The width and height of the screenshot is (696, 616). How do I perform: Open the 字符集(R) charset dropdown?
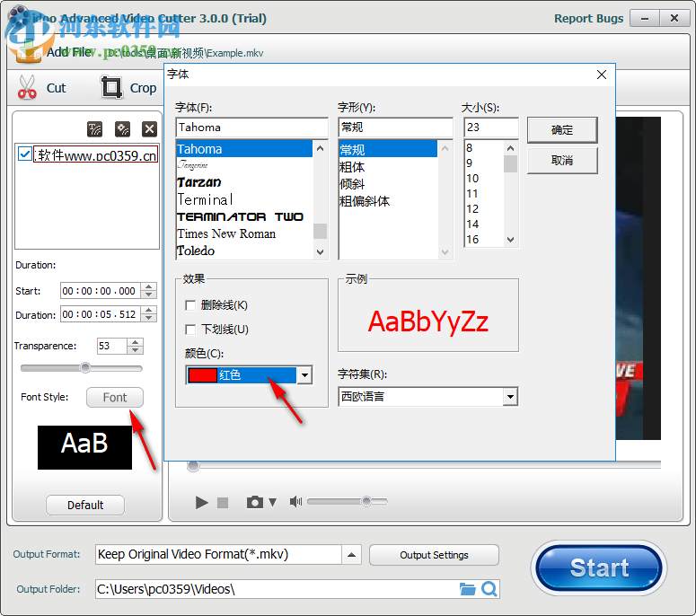(x=510, y=396)
